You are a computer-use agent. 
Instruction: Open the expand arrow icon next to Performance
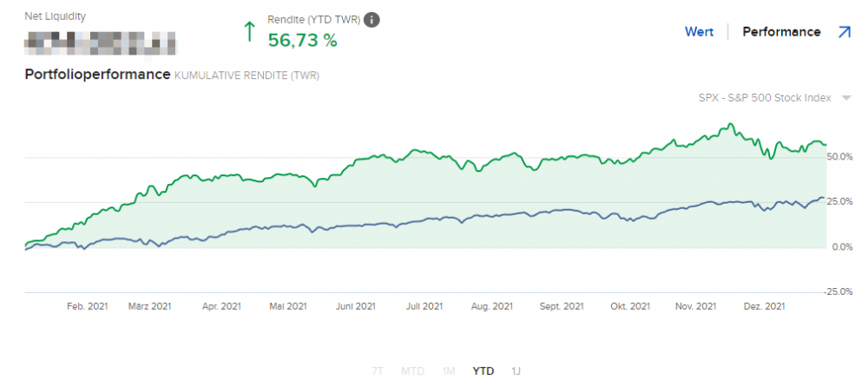coord(844,32)
